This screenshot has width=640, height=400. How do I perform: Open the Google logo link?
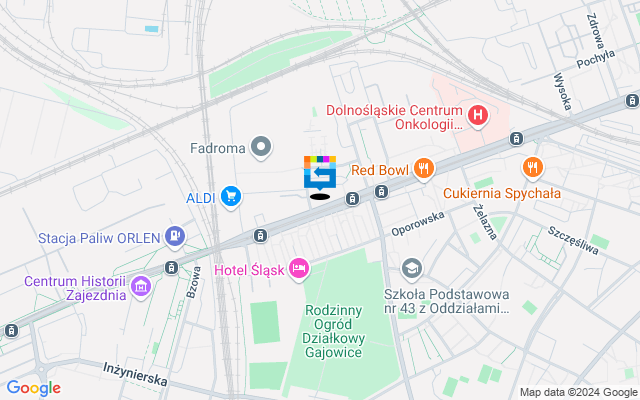point(34,388)
